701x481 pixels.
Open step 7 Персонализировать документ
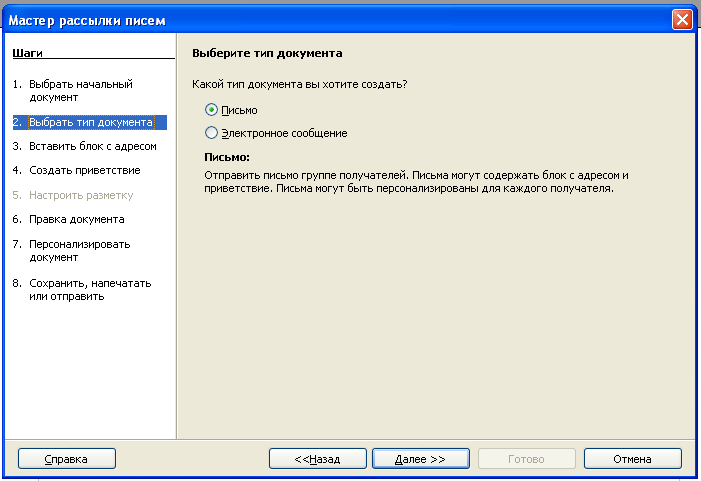pos(72,251)
